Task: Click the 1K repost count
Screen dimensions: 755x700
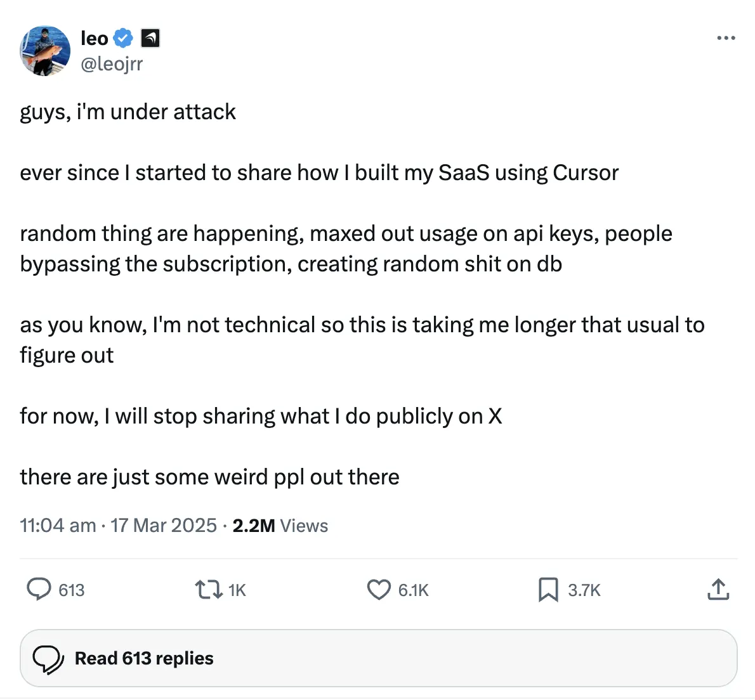Action: click(237, 590)
